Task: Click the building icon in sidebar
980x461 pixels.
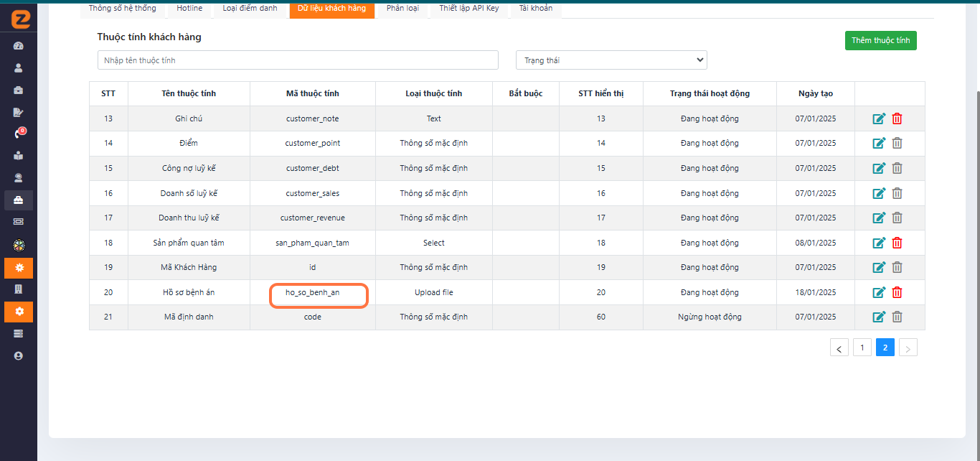Action: 19,289
